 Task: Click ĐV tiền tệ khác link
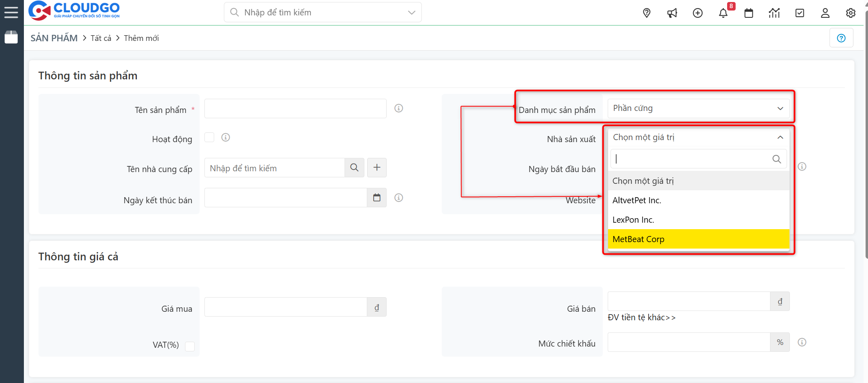point(642,317)
